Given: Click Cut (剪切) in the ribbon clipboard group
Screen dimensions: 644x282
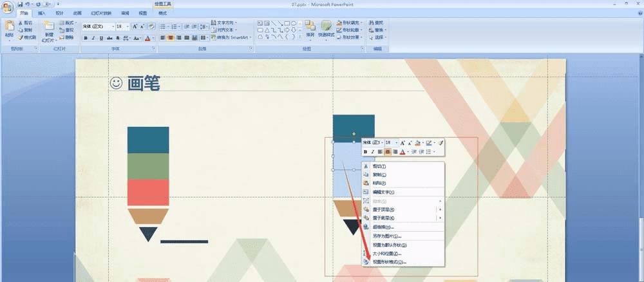Looking at the screenshot, I should [25, 23].
